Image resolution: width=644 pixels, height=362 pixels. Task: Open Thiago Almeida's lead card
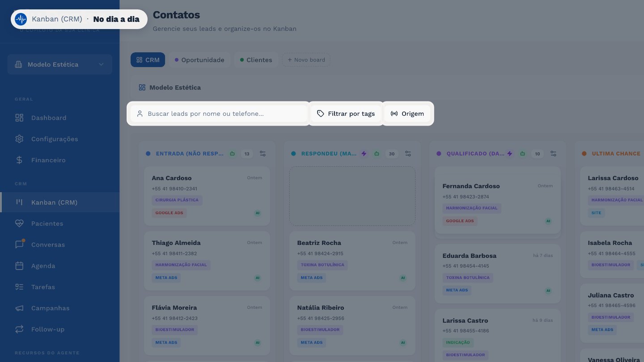coord(207,261)
